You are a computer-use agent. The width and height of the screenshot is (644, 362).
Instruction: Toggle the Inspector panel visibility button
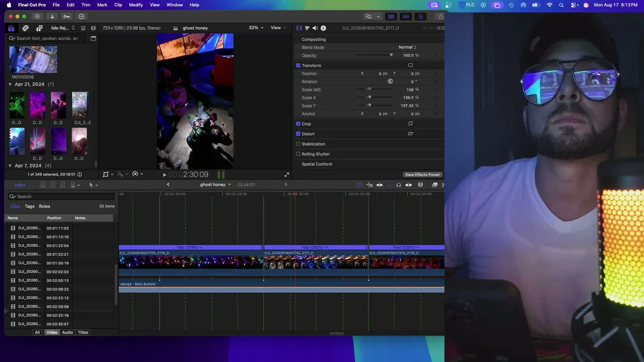click(x=421, y=17)
